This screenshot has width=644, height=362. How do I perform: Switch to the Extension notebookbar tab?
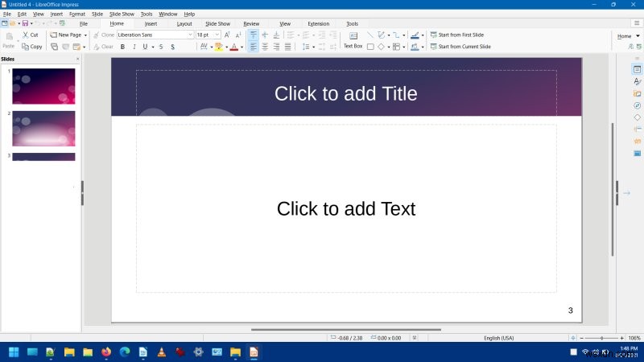pyautogui.click(x=318, y=24)
